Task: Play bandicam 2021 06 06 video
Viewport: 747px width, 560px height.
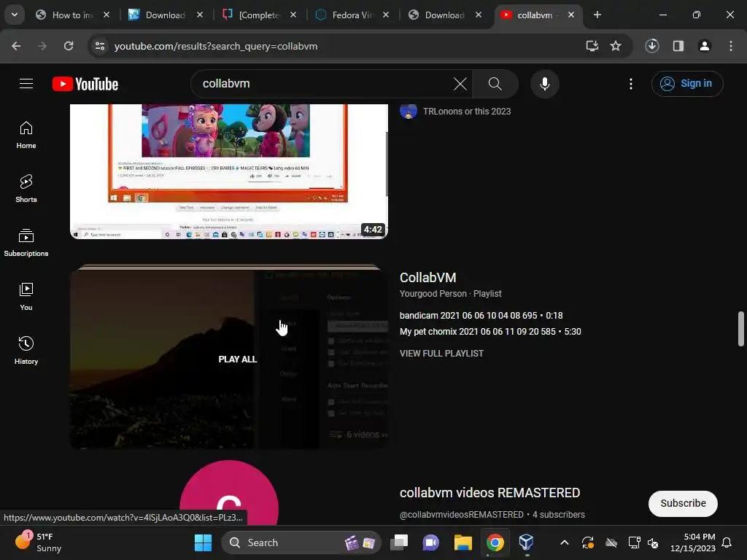Action: (x=481, y=316)
